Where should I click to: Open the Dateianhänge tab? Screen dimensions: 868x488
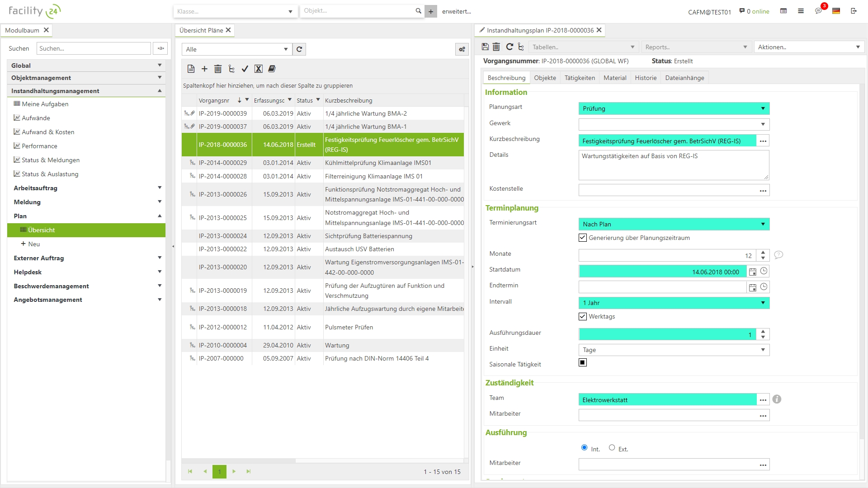(x=684, y=78)
